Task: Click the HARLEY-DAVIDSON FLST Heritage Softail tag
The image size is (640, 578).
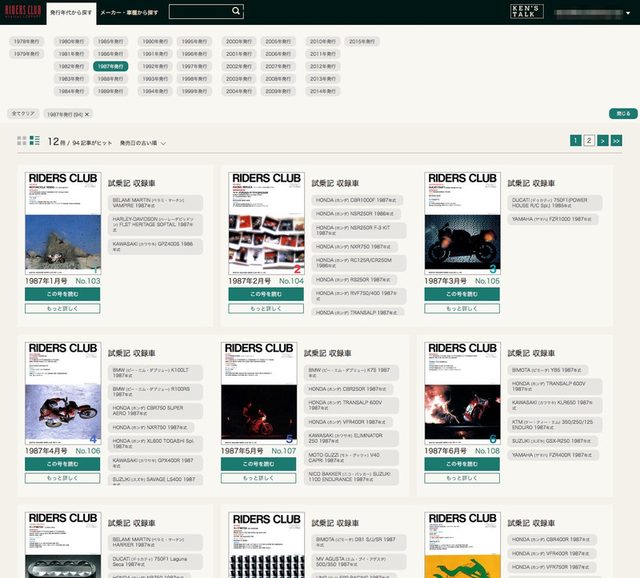Action: [x=155, y=225]
